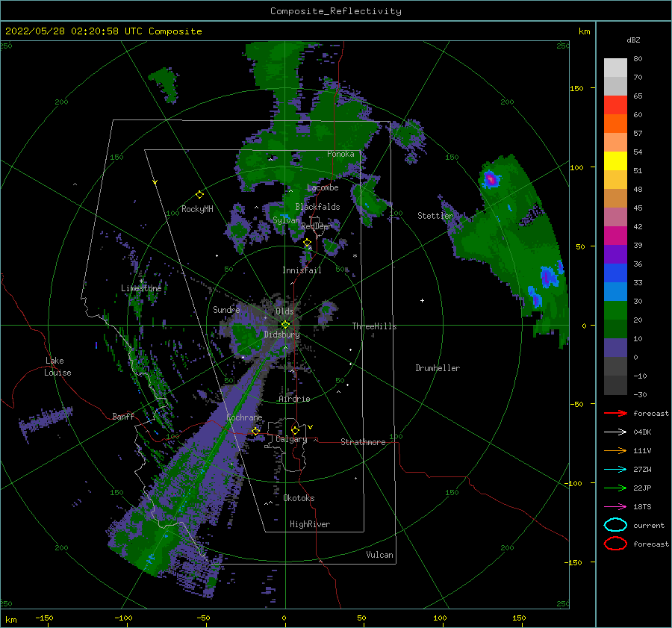Click the red forecast ellipse icon
Viewport: 672px width, 628px height.
(x=615, y=544)
